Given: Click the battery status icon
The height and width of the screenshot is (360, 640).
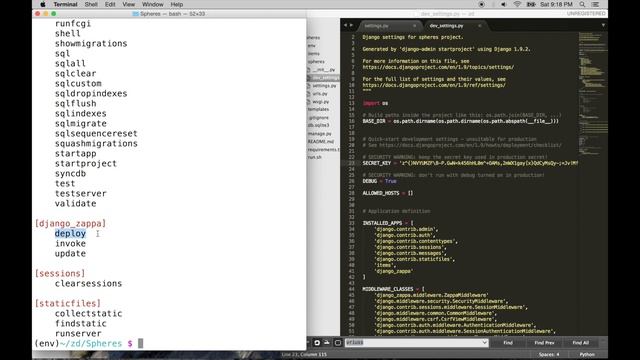Looking at the screenshot, I should click(531, 4).
